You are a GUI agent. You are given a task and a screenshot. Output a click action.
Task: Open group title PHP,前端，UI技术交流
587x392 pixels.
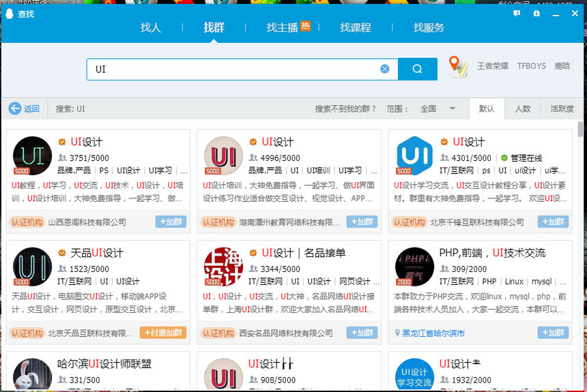[492, 253]
